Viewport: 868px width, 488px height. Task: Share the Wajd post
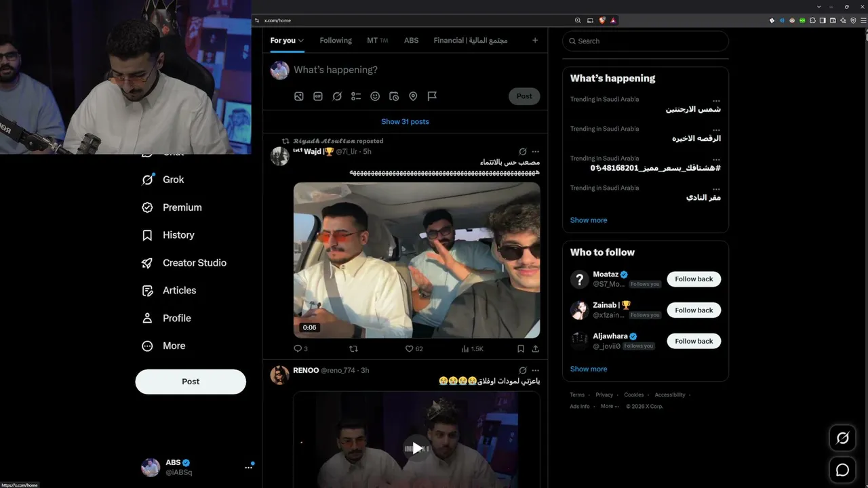(x=535, y=349)
